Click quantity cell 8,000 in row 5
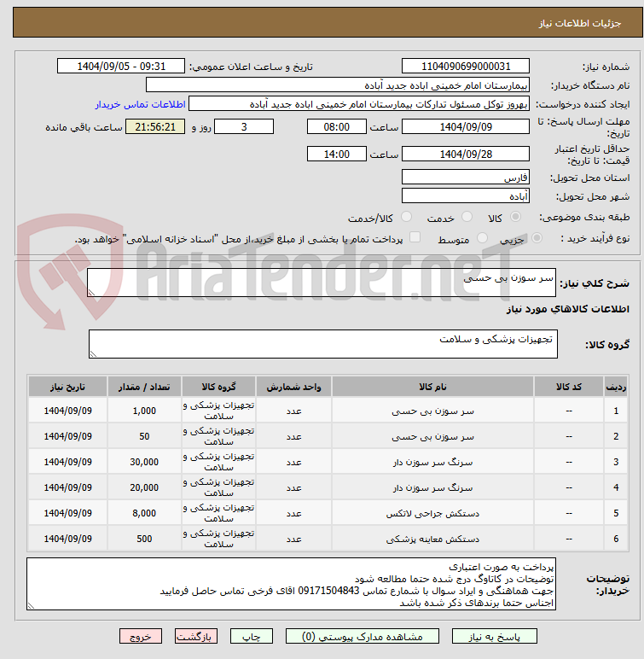The height and width of the screenshot is (659, 644). [x=144, y=513]
